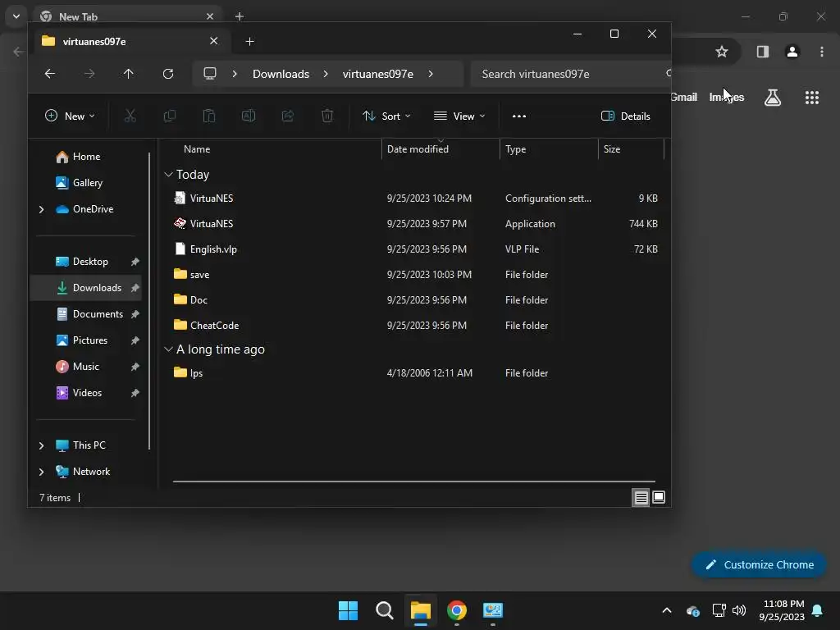
Task: Toggle the Details pane
Action: pyautogui.click(x=626, y=116)
